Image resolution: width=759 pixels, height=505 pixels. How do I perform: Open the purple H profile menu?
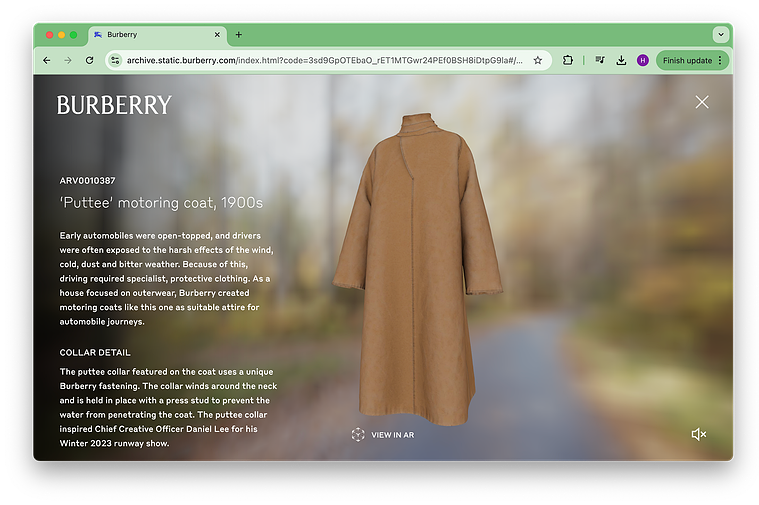pos(643,61)
